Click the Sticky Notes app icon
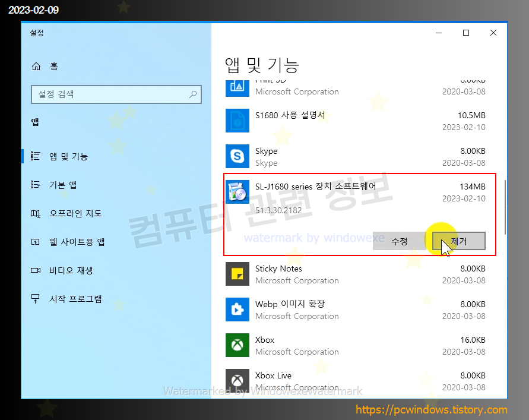 point(237,274)
